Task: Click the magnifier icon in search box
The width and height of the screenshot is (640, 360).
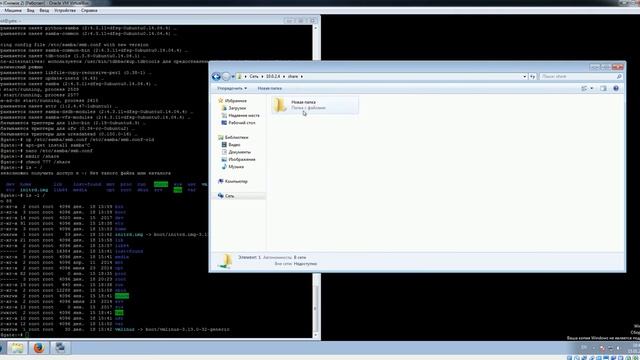Action: [x=619, y=76]
